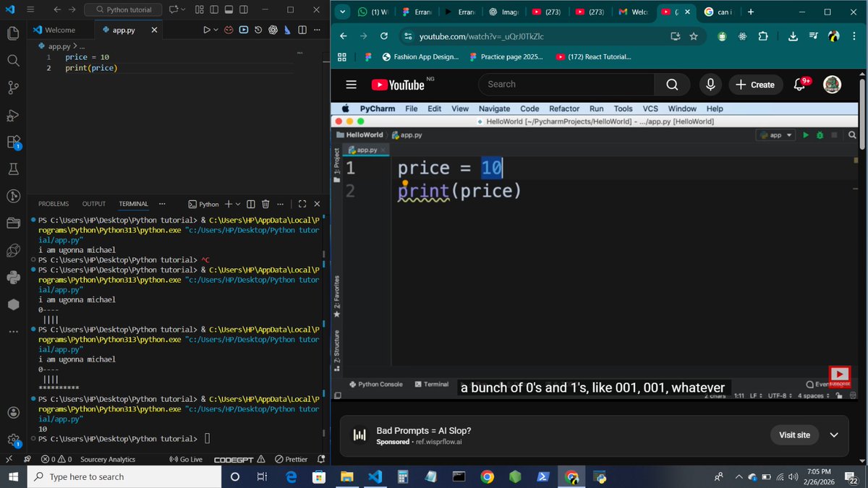
Task: Open VS Code Search view icon
Action: click(x=13, y=61)
